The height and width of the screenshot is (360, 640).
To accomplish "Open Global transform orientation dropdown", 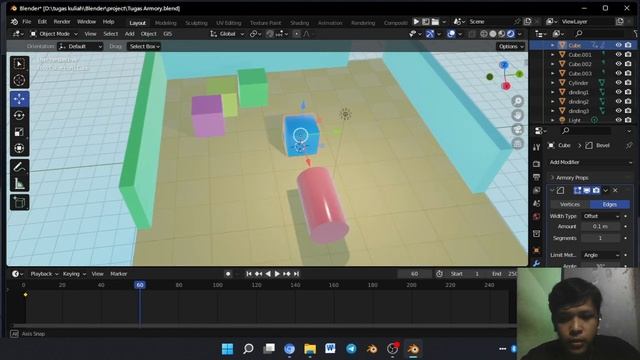I will coord(227,34).
